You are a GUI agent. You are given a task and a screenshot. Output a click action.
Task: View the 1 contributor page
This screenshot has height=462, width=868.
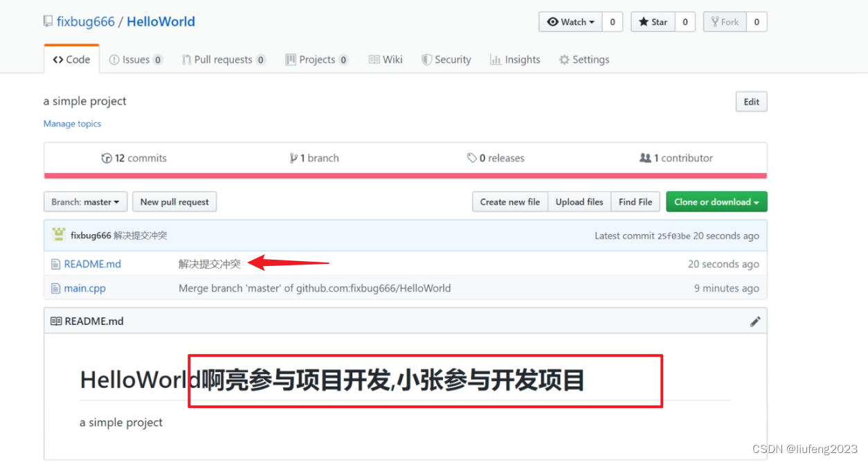coord(676,158)
